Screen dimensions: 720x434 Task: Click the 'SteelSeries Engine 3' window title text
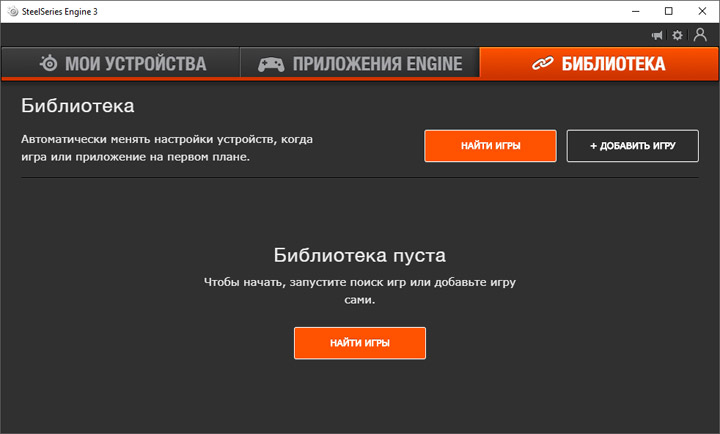[x=60, y=11]
